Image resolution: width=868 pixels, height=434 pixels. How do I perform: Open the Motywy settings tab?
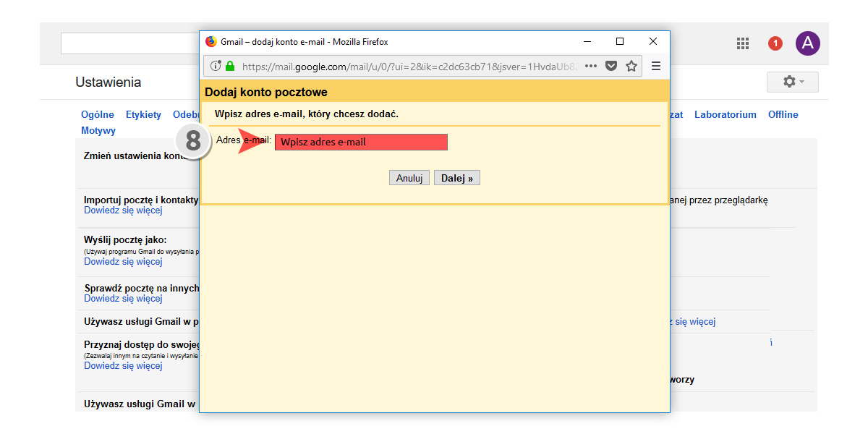98,131
